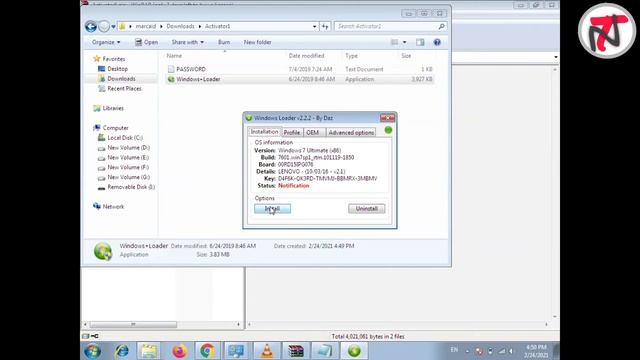Open Local Disk (C:)
Image resolution: width=640 pixels, height=360 pixels.
point(125,138)
